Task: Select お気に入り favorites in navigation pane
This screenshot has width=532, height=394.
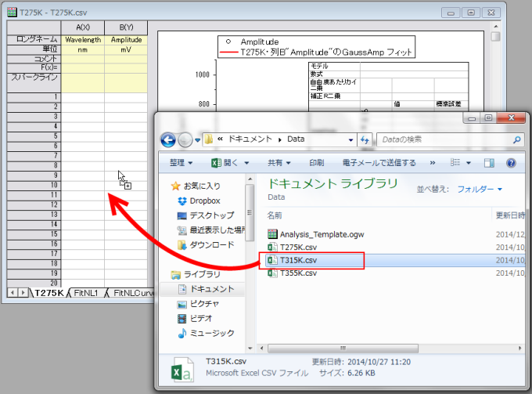Action: pyautogui.click(x=196, y=186)
